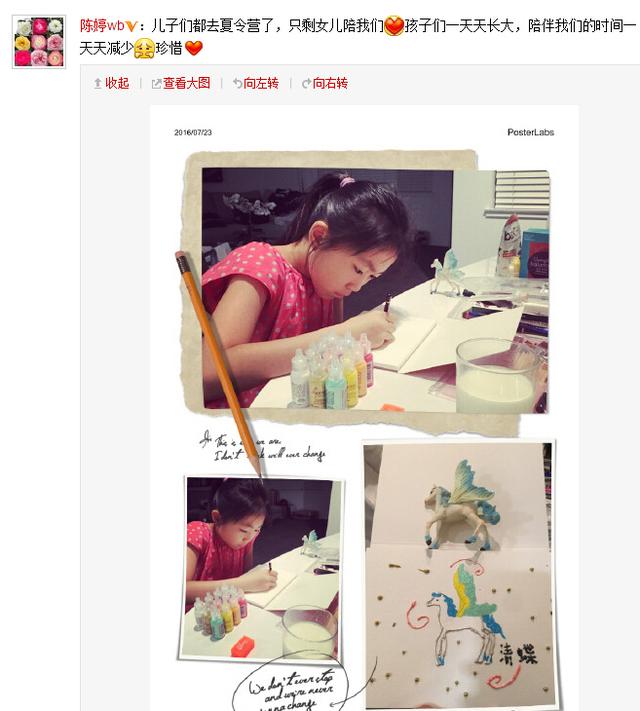Click the orange verified V badge

point(131,26)
